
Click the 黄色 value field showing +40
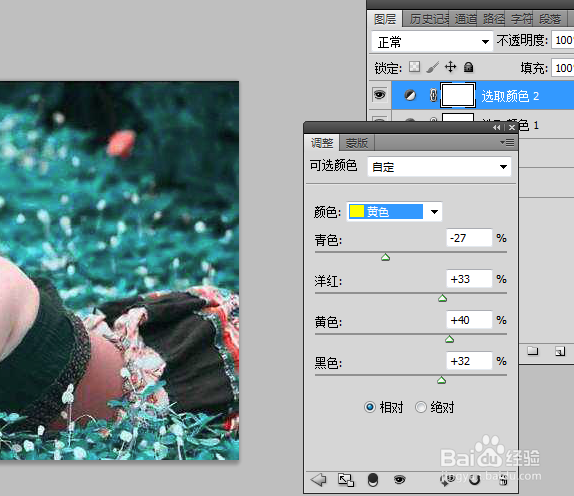(469, 320)
